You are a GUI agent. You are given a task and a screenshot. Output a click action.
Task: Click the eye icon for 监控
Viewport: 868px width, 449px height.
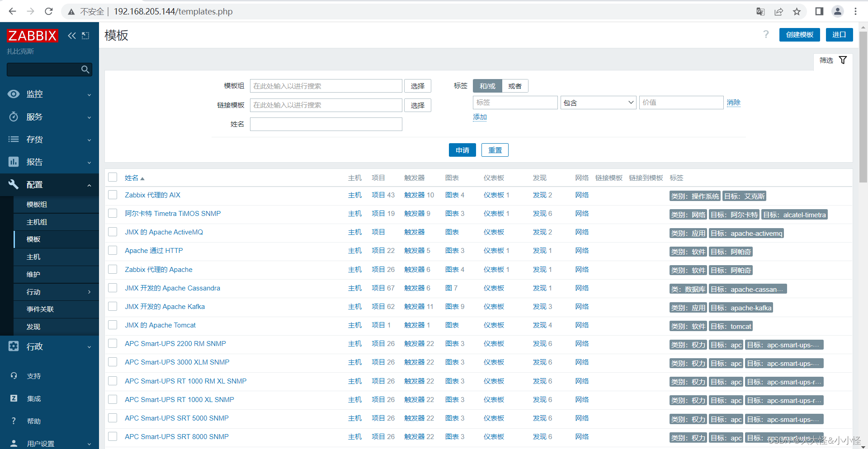[x=14, y=94]
